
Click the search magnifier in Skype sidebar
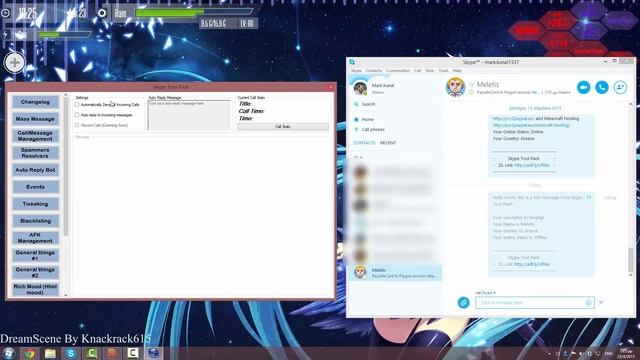pyautogui.click(x=356, y=104)
